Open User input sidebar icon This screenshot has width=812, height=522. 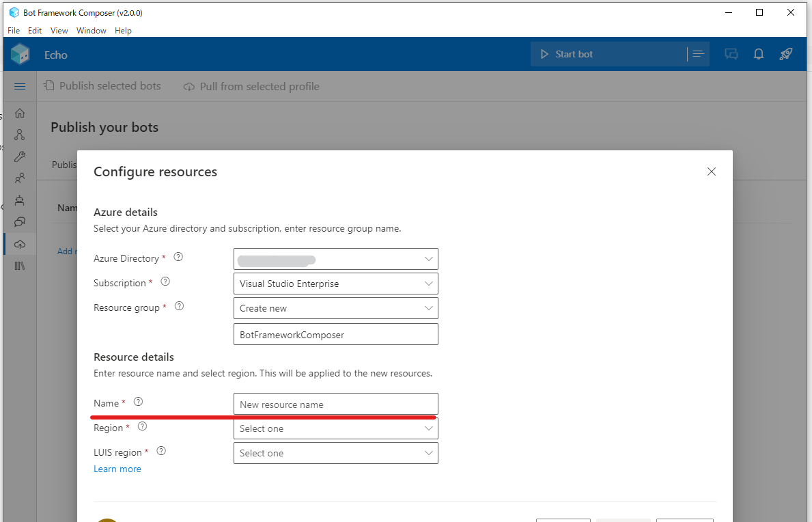pos(20,178)
